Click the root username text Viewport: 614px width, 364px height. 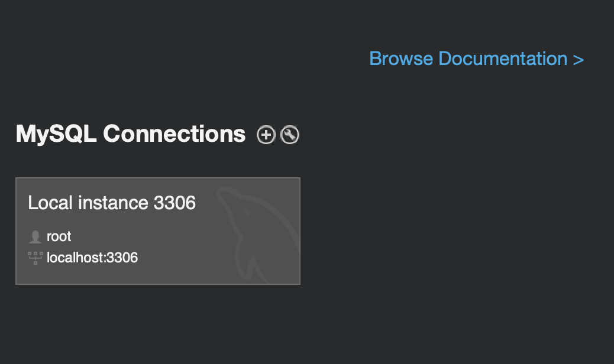point(59,236)
